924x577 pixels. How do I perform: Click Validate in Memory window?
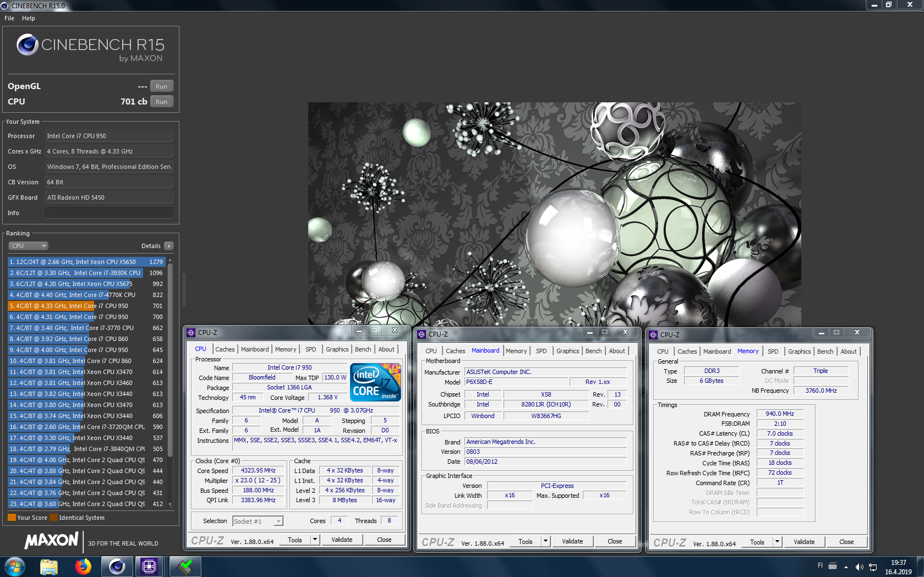[x=804, y=542]
